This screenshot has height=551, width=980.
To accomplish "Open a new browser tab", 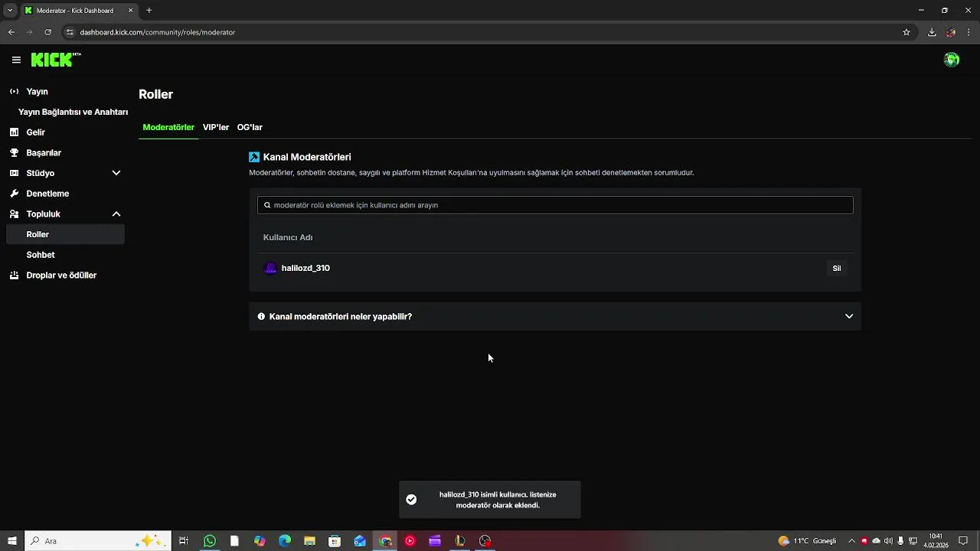I will [149, 11].
